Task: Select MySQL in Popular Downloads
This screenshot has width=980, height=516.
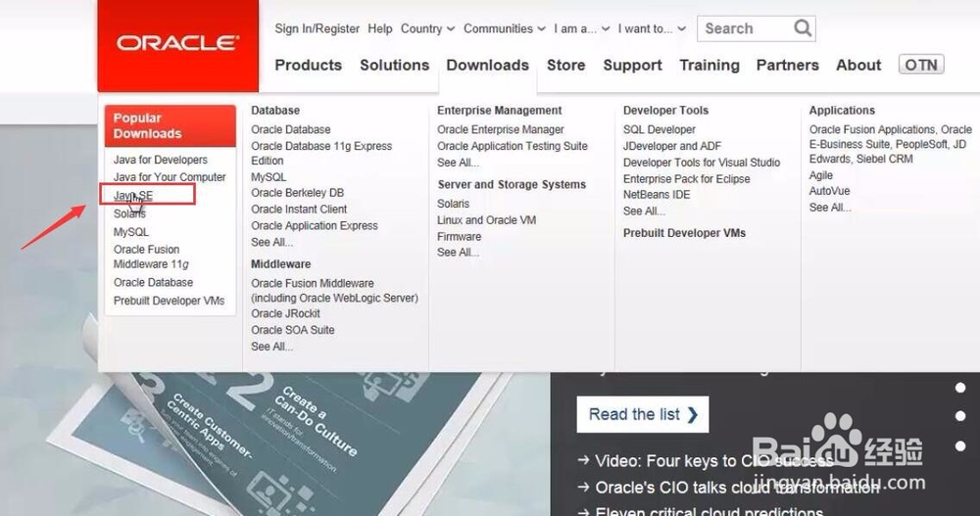Action: click(x=130, y=232)
